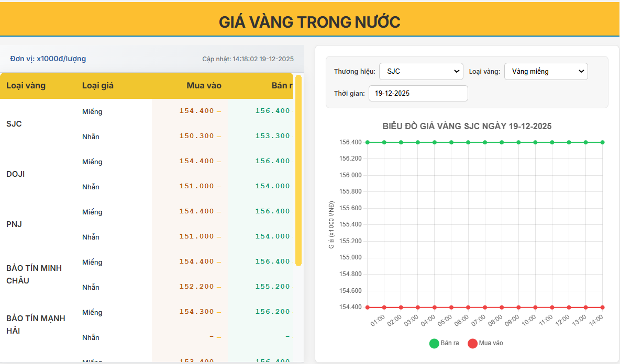Select the green data point at 14:00
The width and height of the screenshot is (620, 364).
[x=603, y=142]
